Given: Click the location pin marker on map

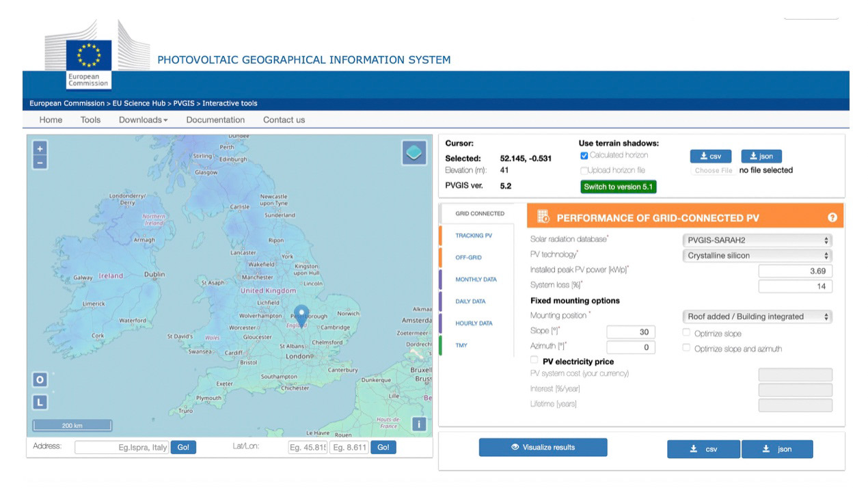Looking at the screenshot, I should [x=301, y=316].
